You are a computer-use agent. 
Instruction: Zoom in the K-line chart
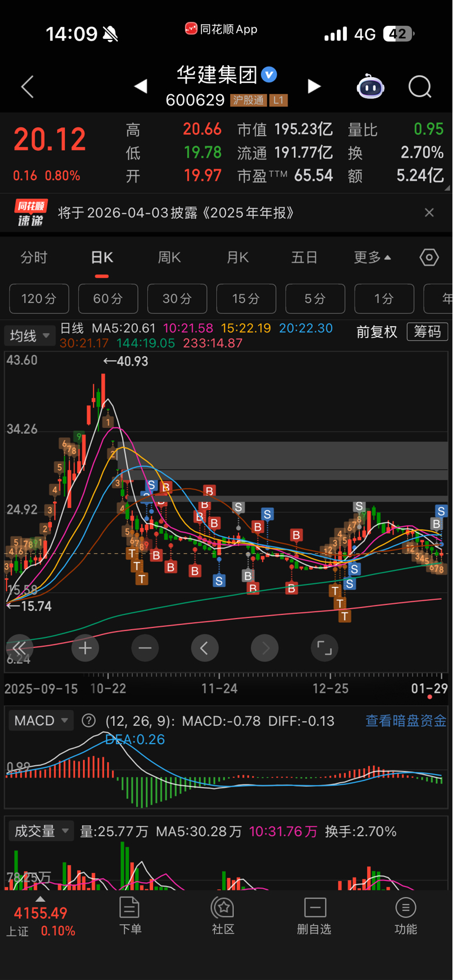click(x=85, y=648)
